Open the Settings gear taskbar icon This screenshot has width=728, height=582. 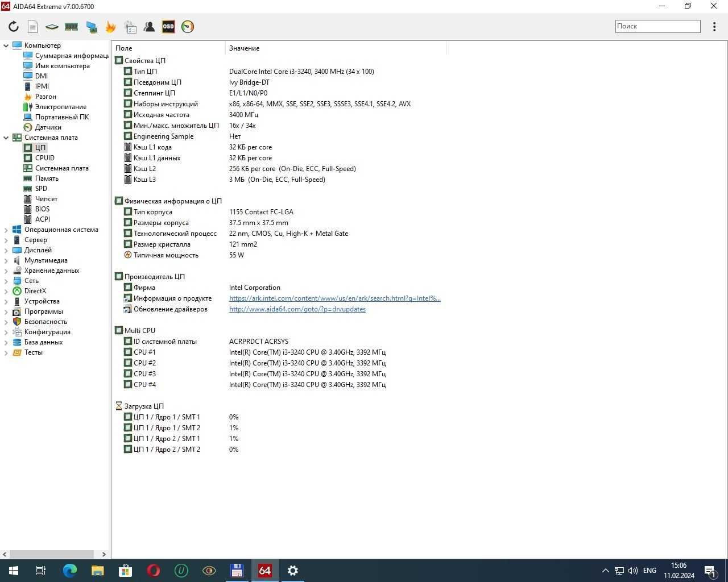(x=293, y=571)
